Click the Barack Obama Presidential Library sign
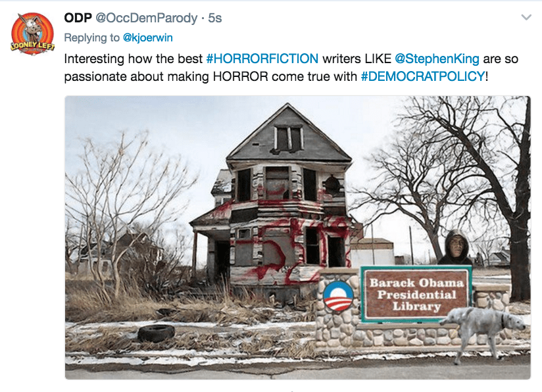542x392 pixels. pos(416,294)
